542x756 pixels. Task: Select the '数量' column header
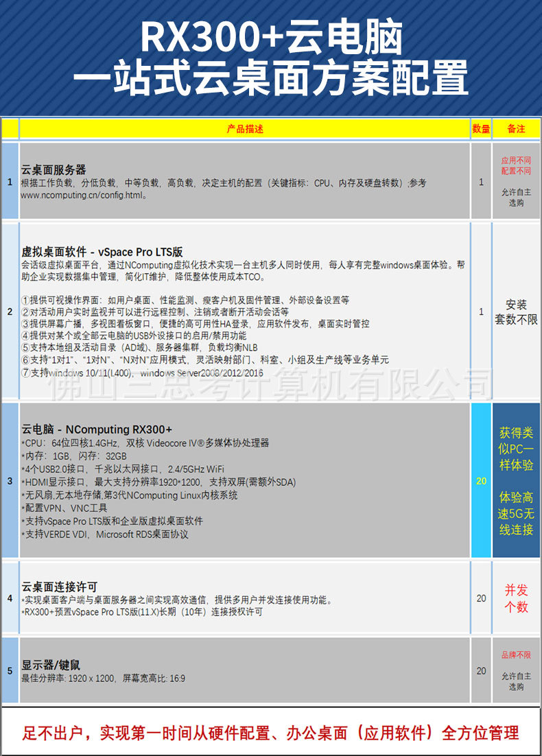click(x=481, y=129)
